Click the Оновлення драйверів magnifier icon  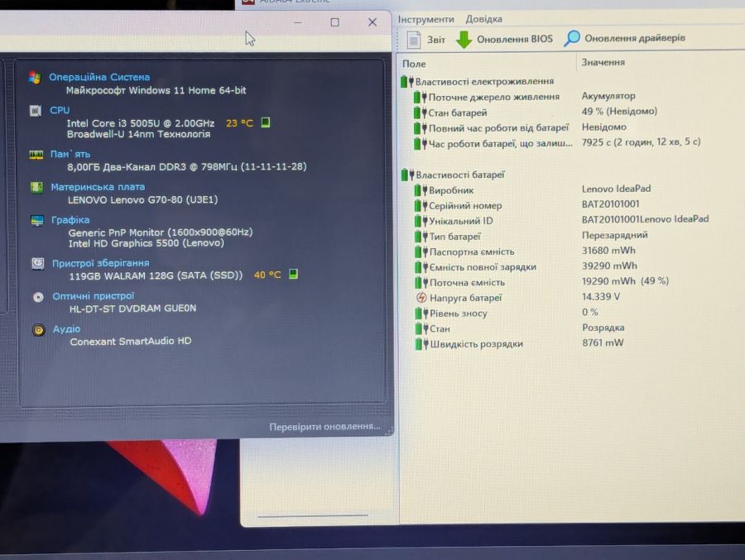coord(571,39)
